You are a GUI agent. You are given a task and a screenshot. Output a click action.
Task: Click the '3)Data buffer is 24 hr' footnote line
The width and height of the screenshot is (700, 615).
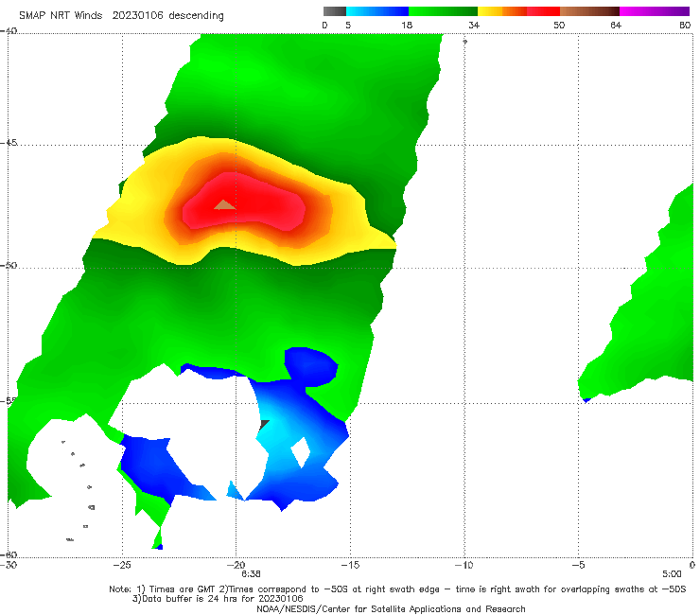pos(218,599)
